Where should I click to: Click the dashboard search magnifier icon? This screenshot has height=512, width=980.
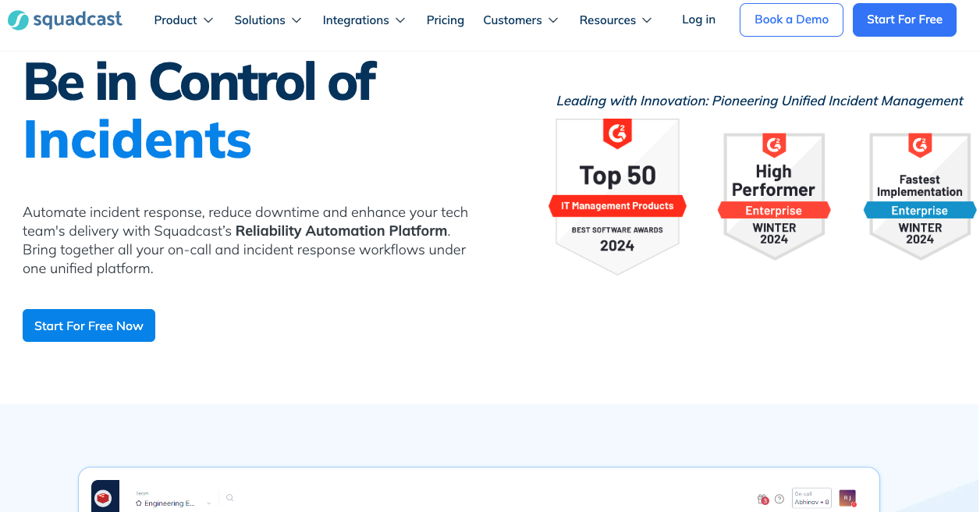(229, 497)
